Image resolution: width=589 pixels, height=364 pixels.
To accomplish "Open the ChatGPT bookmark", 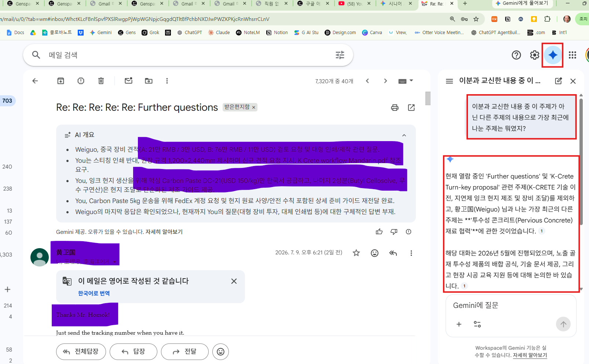I will pos(189,33).
